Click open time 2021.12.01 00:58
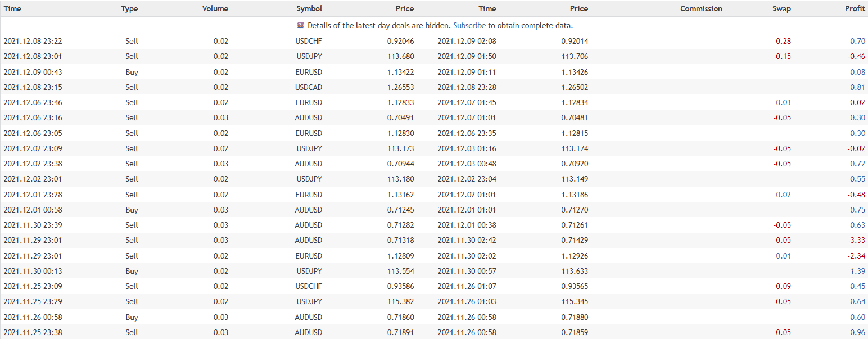This screenshot has height=339, width=868. pos(33,210)
